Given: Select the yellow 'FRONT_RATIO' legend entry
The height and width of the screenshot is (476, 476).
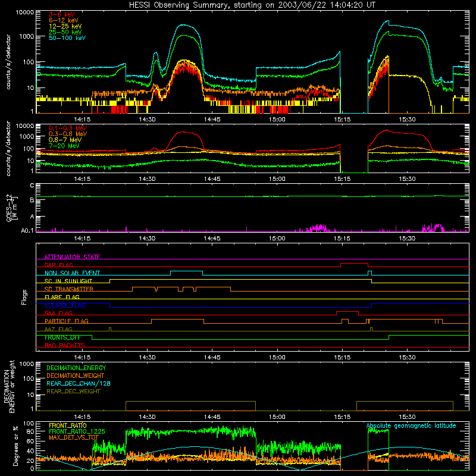Looking at the screenshot, I should pos(68,425).
